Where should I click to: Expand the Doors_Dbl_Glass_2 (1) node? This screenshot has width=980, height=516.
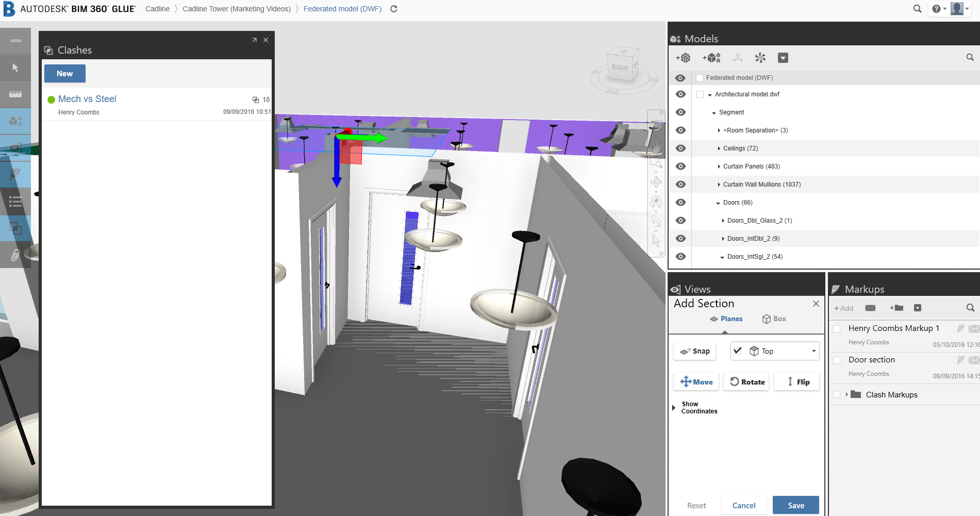723,221
